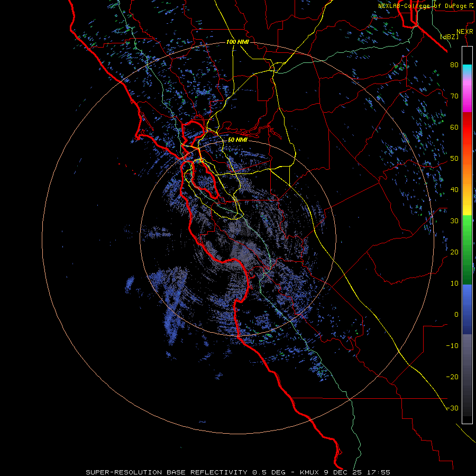Pick the cyan band on the color scale
The width and height of the screenshot is (476, 476).
(467, 70)
